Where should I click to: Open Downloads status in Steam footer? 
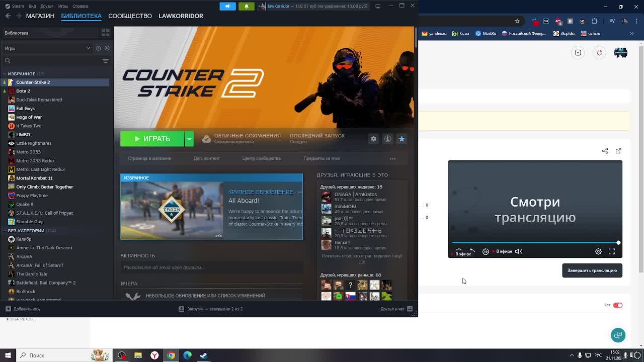click(211, 309)
